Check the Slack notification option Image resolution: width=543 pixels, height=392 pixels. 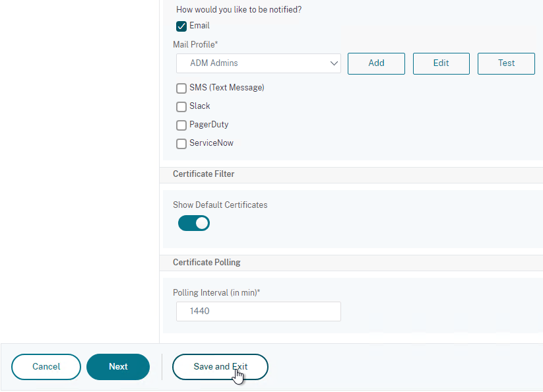[x=181, y=107]
